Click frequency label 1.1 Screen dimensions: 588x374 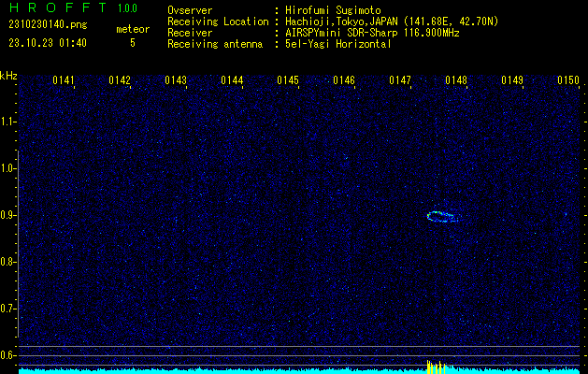pyautogui.click(x=7, y=122)
